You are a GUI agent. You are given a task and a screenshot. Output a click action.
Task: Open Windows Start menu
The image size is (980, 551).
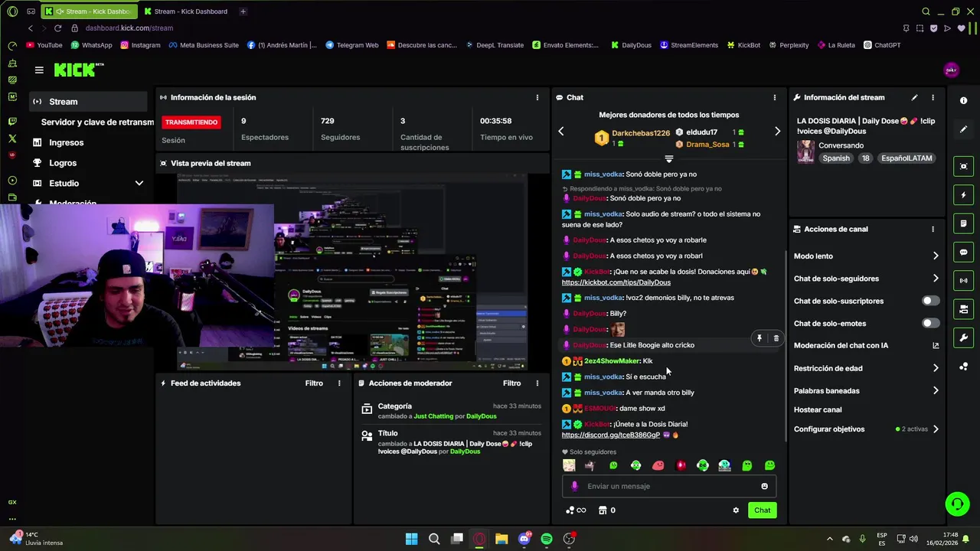411,539
